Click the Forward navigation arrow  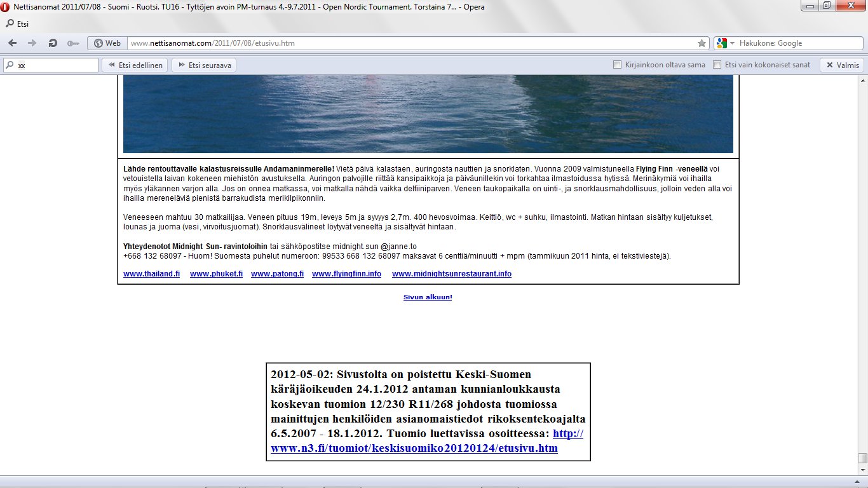coord(32,43)
